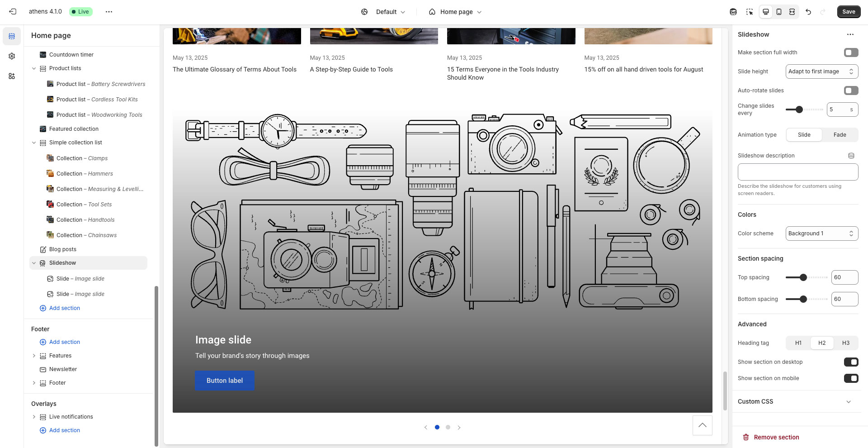Adjust the Top spacing slider

[803, 277]
